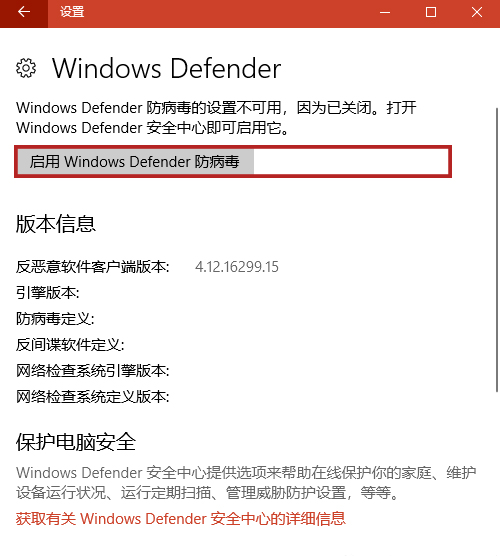Image resolution: width=500 pixels, height=556 pixels.
Task: Click the 网络检查系统定义版本 label
Action: point(93,396)
